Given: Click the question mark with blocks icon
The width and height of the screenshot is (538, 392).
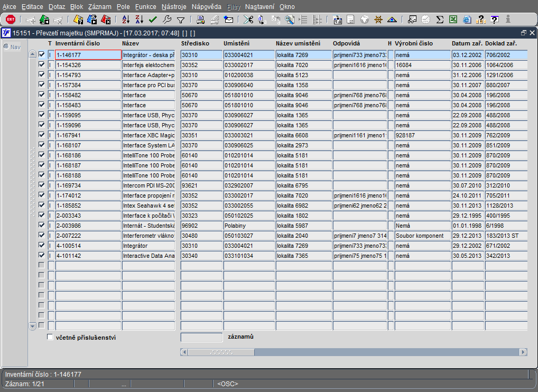Looking at the screenshot, I should (x=481, y=20).
